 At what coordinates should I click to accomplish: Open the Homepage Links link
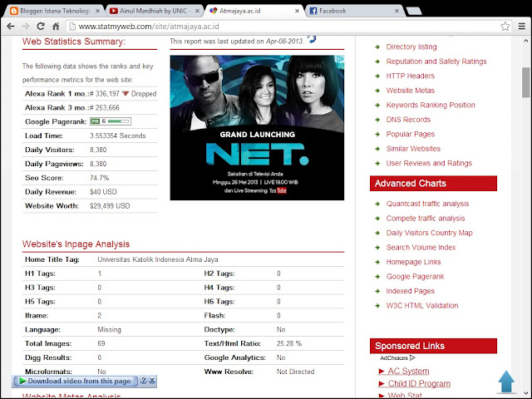point(413,263)
